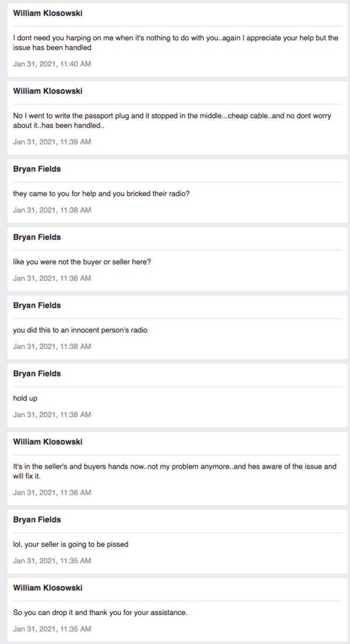350x644 pixels.
Task: Click the "So you can drop it" message
Action: pyautogui.click(x=100, y=613)
